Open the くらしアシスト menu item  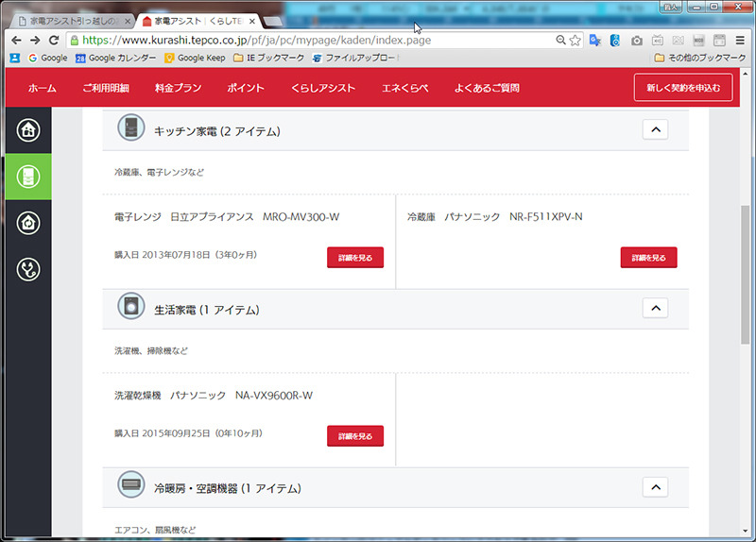pyautogui.click(x=323, y=88)
